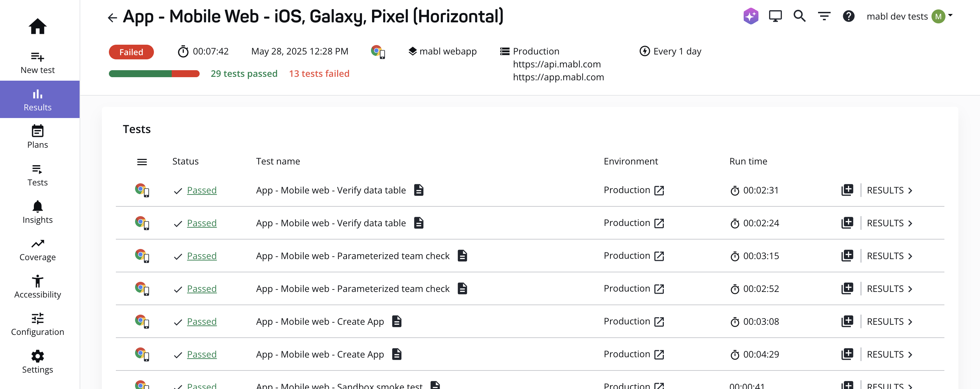Open search magnifier in top bar
Viewport: 980px width, 389px height.
click(x=799, y=16)
